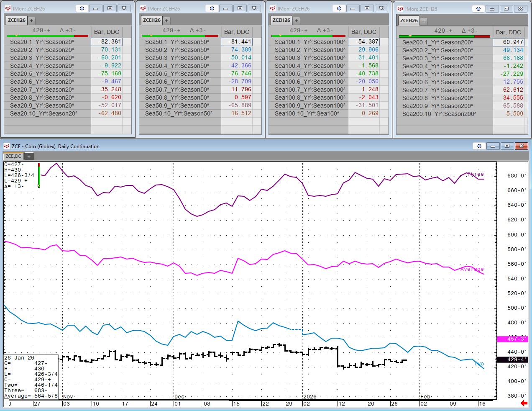Image resolution: width=532 pixels, height=411 pixels.
Task: Click the black 429-4 price marker on the price axis
Action: coord(512,360)
